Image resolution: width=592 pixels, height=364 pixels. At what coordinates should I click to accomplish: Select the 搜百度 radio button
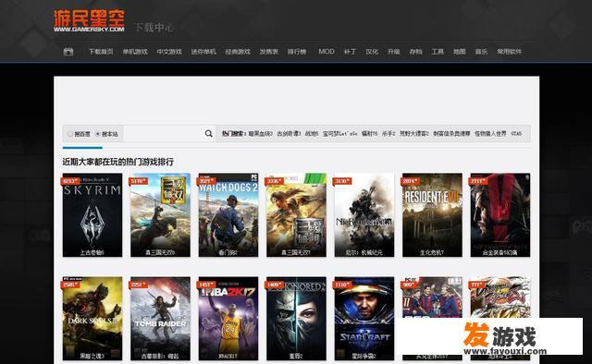pos(70,134)
